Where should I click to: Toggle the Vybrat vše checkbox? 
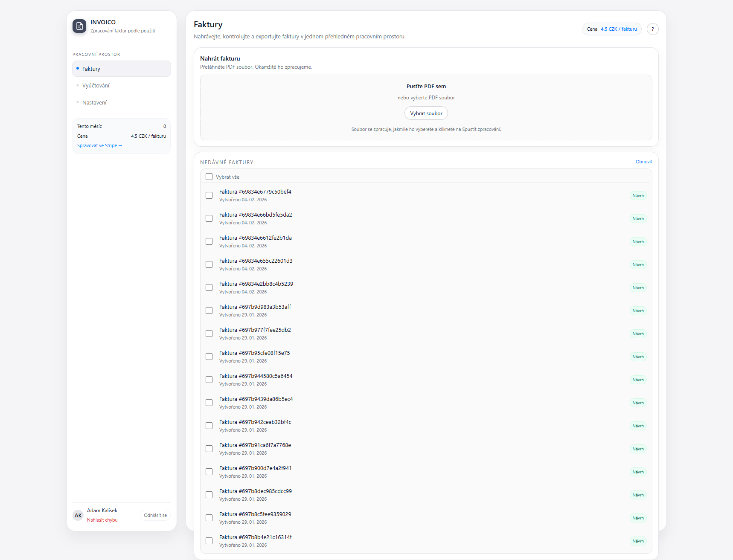209,177
